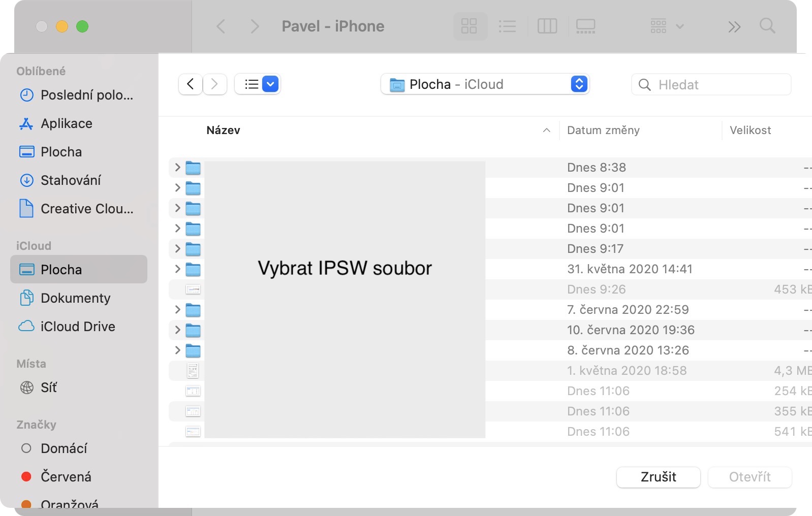Select the file icon dated Dnes 9:26
The width and height of the screenshot is (812, 516).
[193, 289]
